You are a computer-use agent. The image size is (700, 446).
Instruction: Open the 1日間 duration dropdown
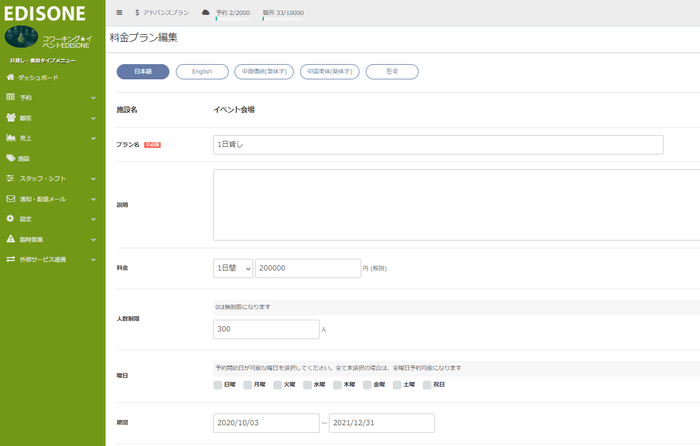click(x=233, y=268)
